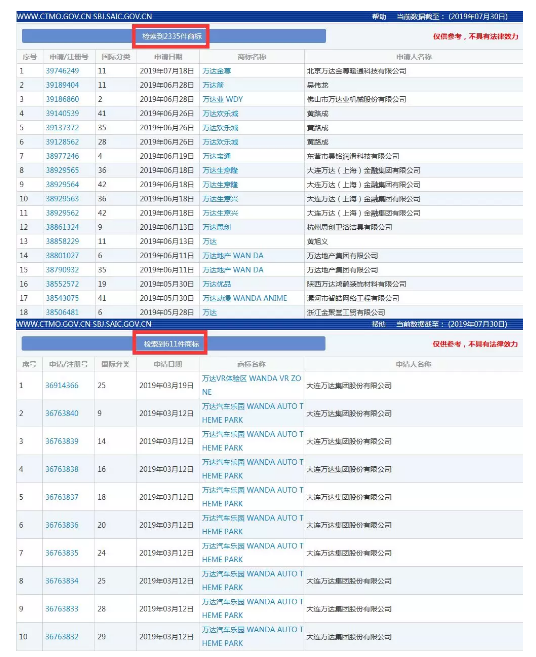The width and height of the screenshot is (536, 657).
Task: Open application number 36763832
Action: [62, 637]
